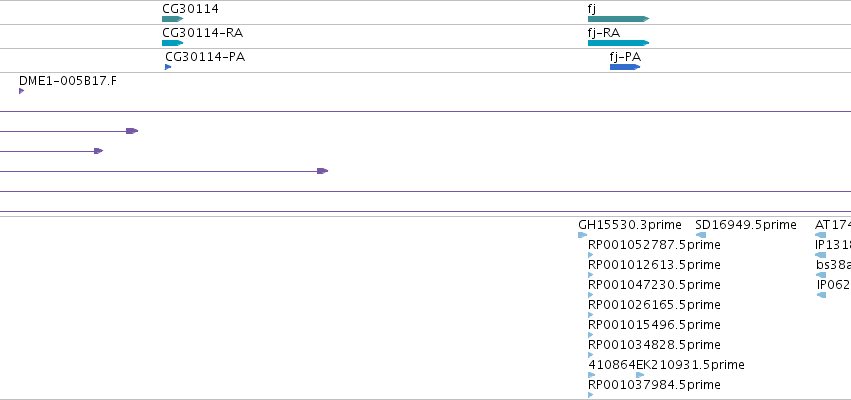Click the arrowhead glyph under RP001037984.5prime
851x400 pixels.
tap(590, 395)
